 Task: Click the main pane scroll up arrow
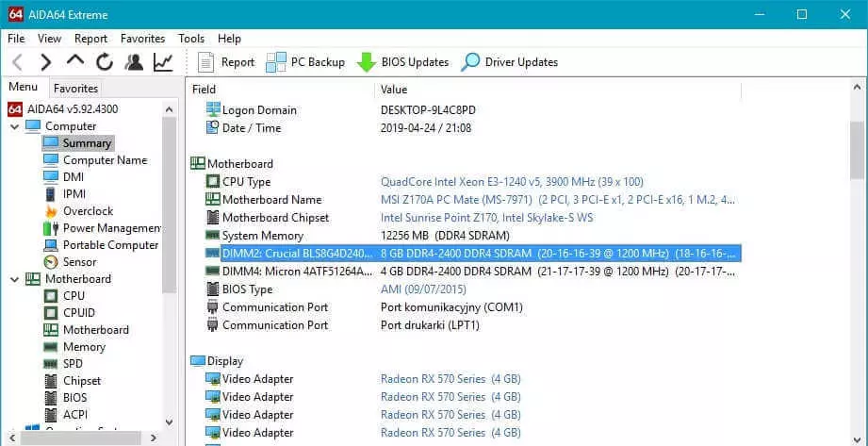tap(857, 88)
